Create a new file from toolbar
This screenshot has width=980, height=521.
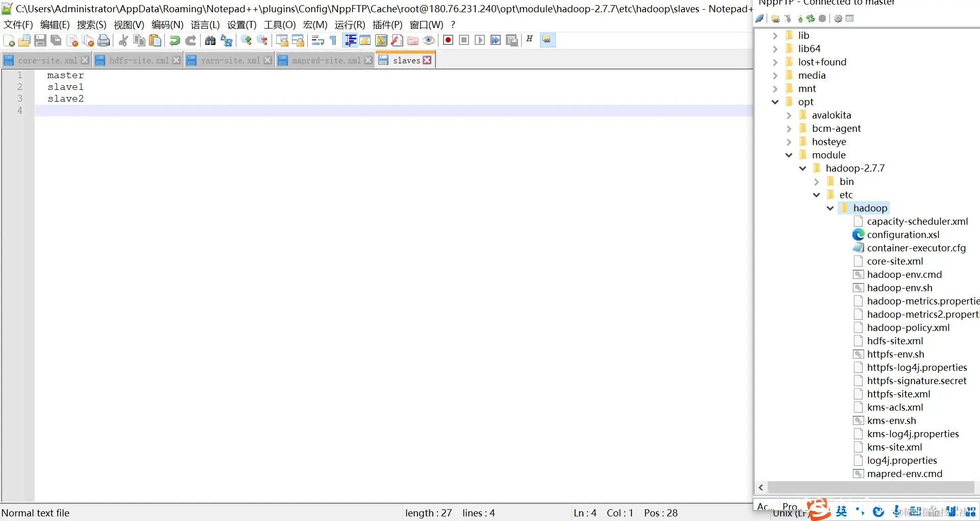(x=9, y=40)
